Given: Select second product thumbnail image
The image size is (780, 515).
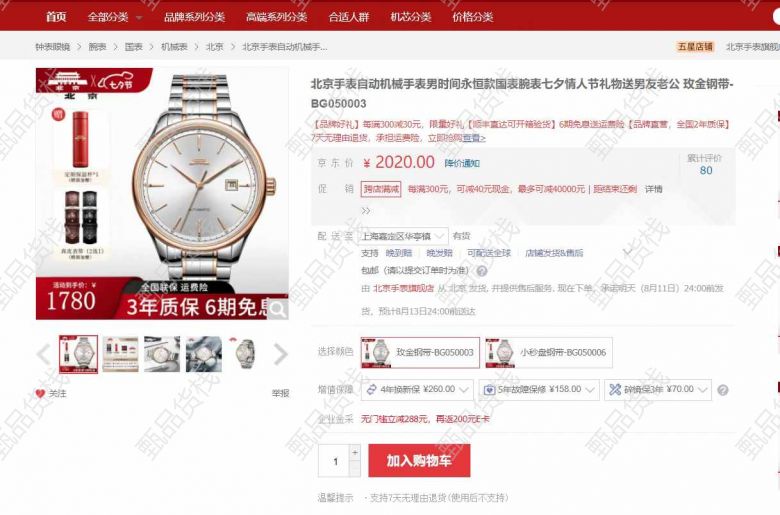Looking at the screenshot, I should [120, 354].
